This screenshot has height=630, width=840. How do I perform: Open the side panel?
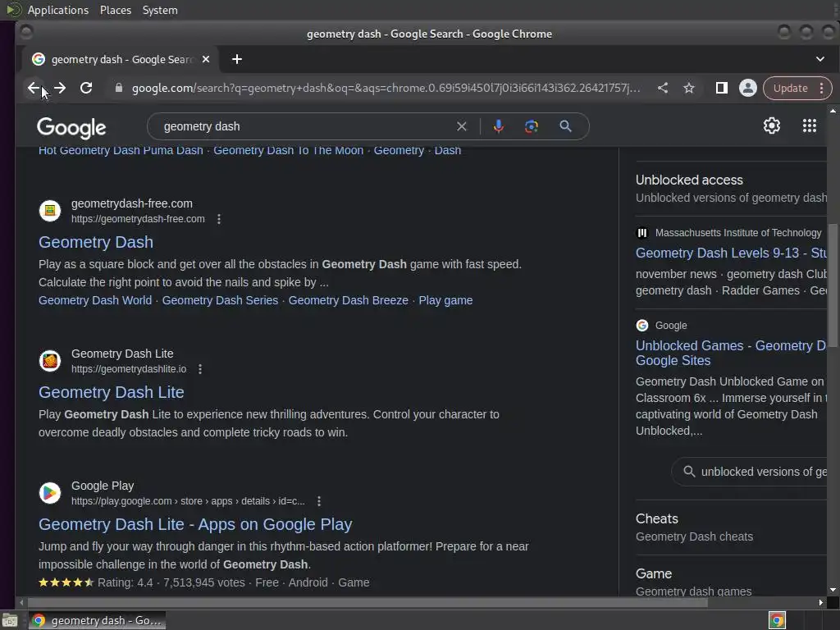tap(722, 88)
